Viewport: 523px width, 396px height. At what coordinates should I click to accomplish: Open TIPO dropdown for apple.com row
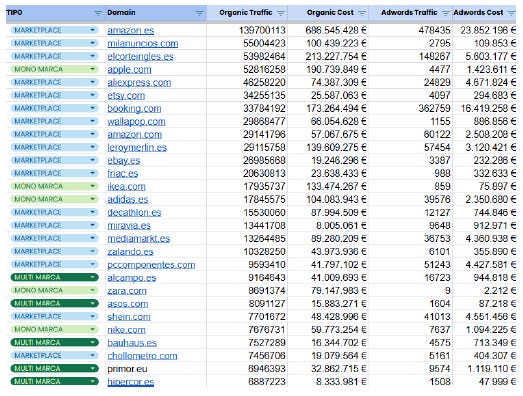[92, 69]
